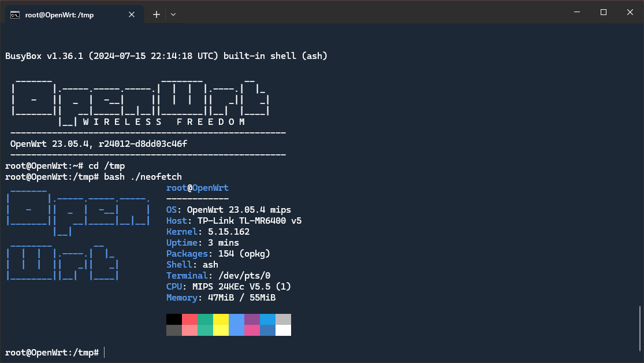
Task: Maximize the terminal window
Action: pos(603,12)
